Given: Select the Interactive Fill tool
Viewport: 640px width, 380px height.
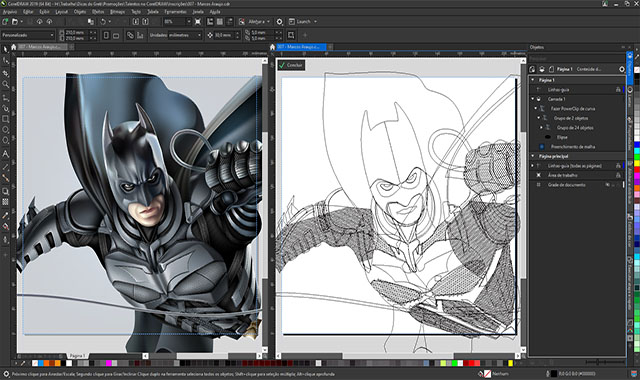Looking at the screenshot, I should coord(5,226).
